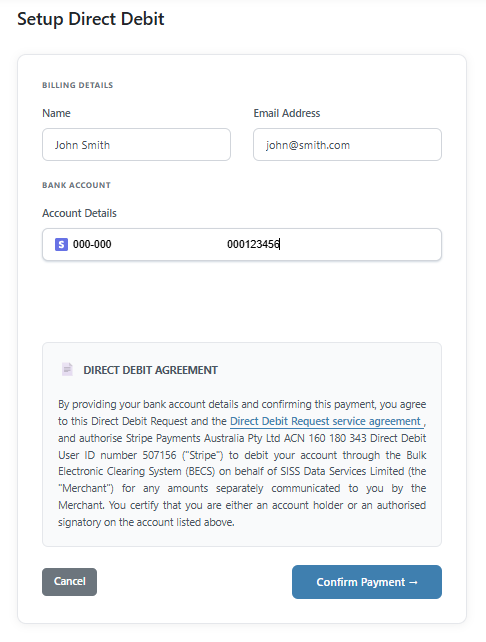Click the Name label above the first field

(57, 113)
